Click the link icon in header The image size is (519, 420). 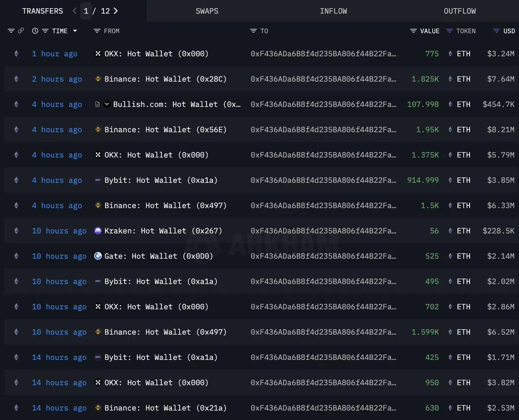(x=21, y=31)
